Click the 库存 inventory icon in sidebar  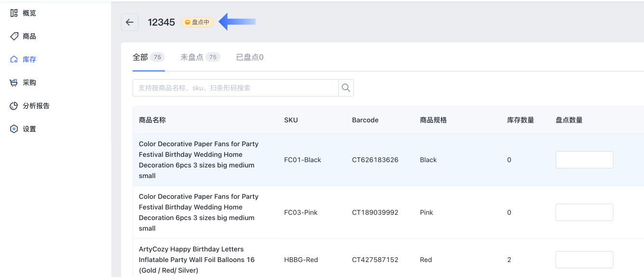14,59
